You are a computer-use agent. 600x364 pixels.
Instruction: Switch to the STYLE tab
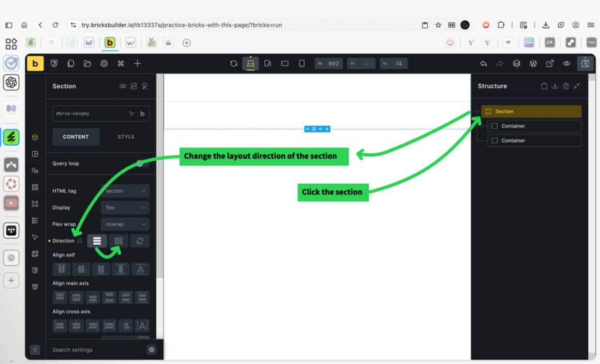[x=126, y=137]
